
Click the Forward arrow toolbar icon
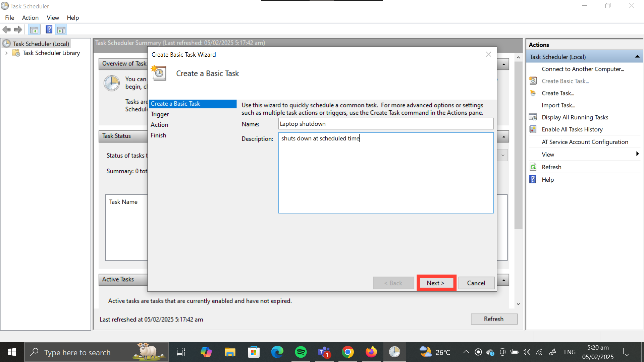(18, 29)
